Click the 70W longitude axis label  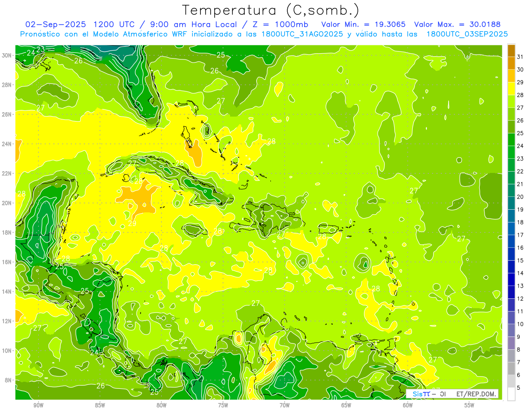click(x=285, y=405)
